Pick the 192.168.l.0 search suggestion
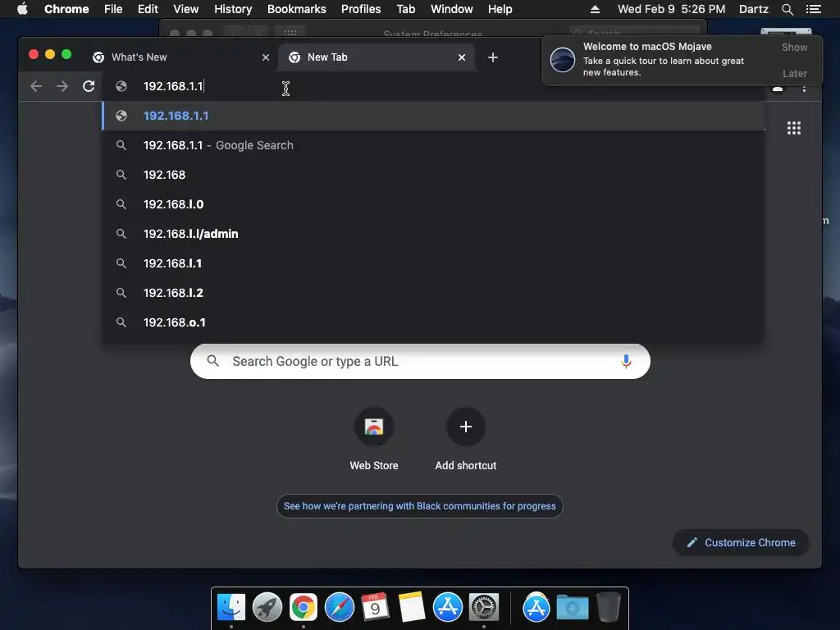 click(433, 204)
